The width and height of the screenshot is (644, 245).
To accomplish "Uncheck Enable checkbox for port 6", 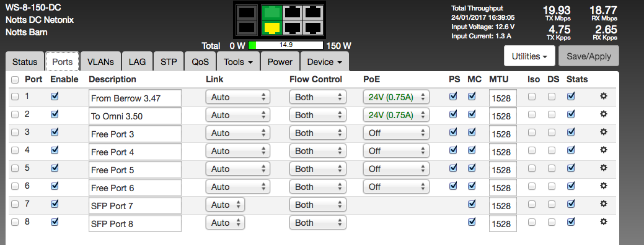I will (54, 186).
